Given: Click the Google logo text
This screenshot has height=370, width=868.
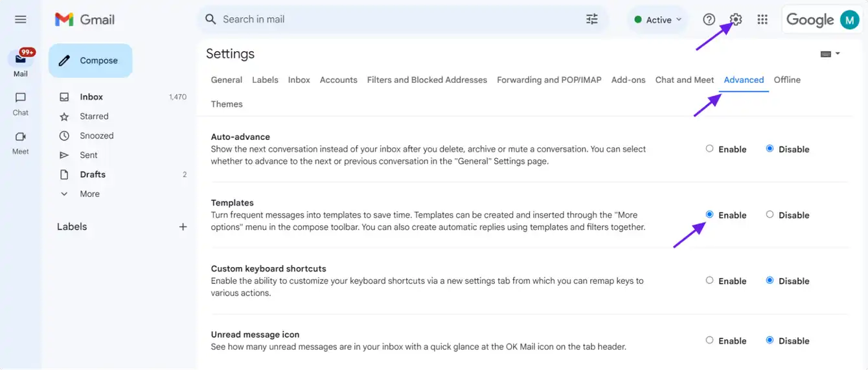Looking at the screenshot, I should tap(810, 20).
